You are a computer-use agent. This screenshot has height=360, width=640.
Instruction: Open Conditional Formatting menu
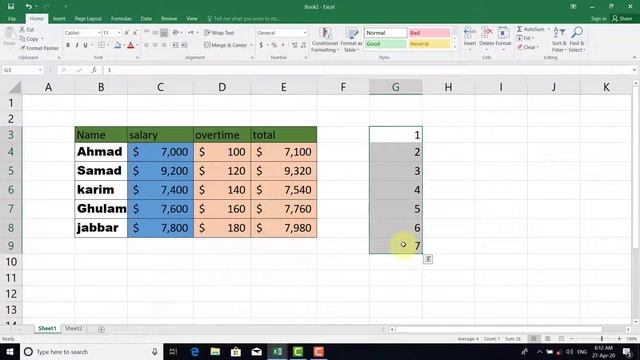325,40
